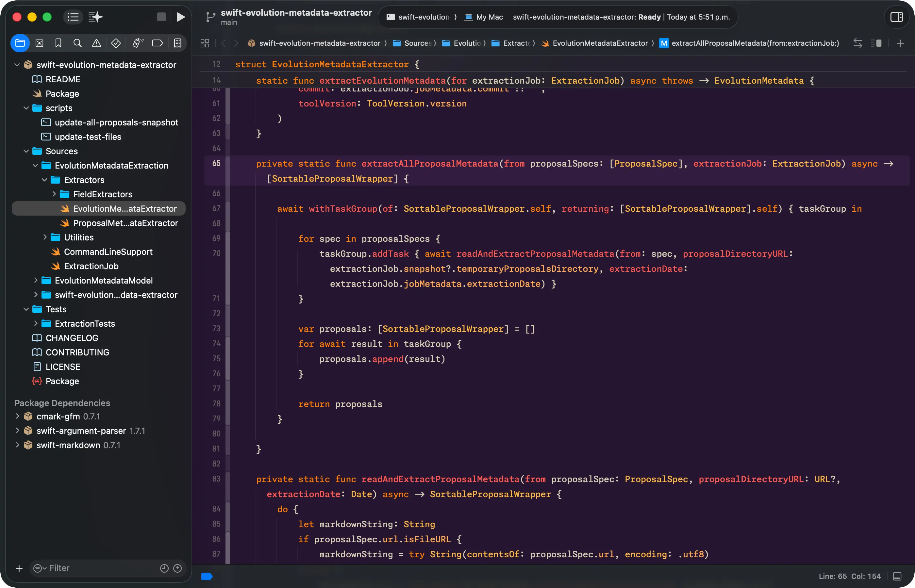Open the Test navigator
This screenshot has height=588, width=915.
pos(116,43)
